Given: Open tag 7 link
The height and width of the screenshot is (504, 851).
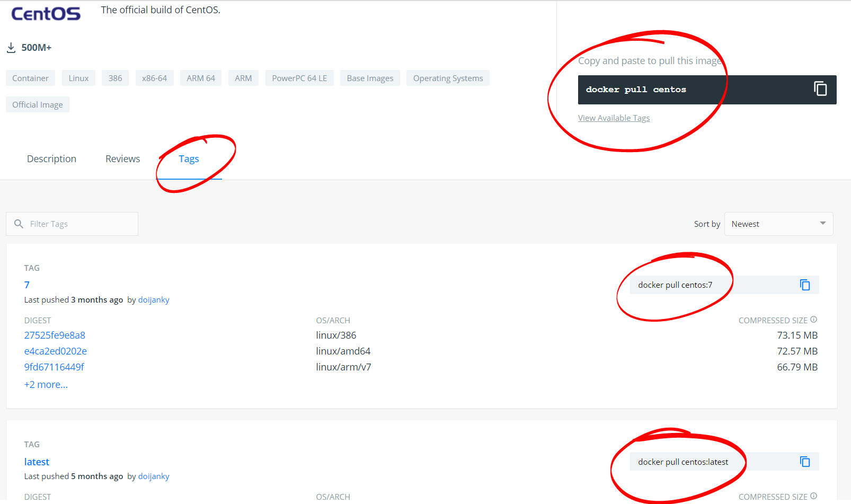Looking at the screenshot, I should coord(27,285).
